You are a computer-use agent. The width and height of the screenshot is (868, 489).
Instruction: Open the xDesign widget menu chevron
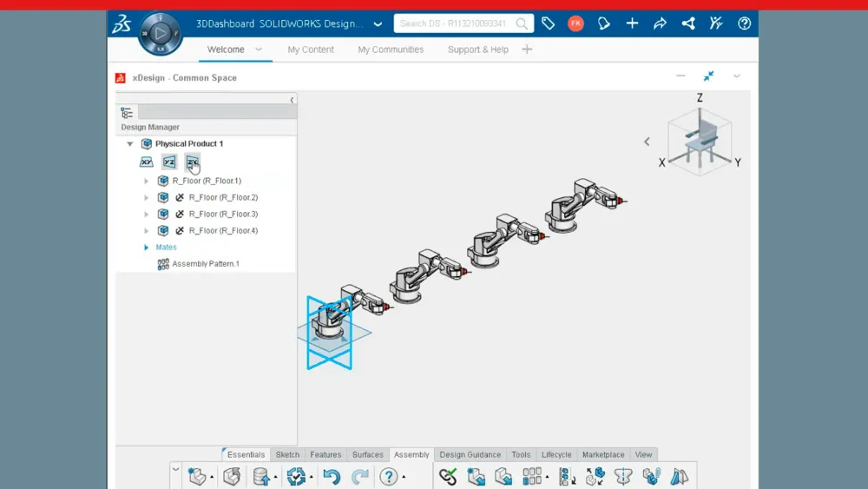click(x=737, y=76)
